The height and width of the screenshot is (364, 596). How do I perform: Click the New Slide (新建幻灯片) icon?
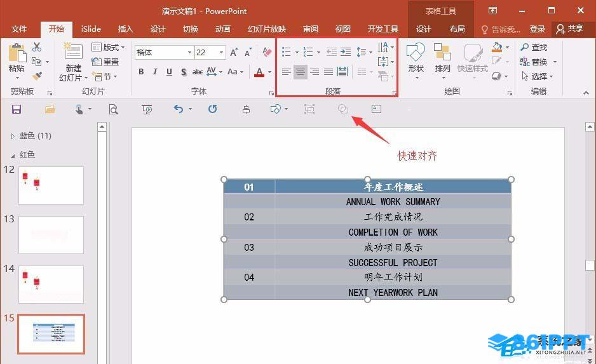coord(73,51)
